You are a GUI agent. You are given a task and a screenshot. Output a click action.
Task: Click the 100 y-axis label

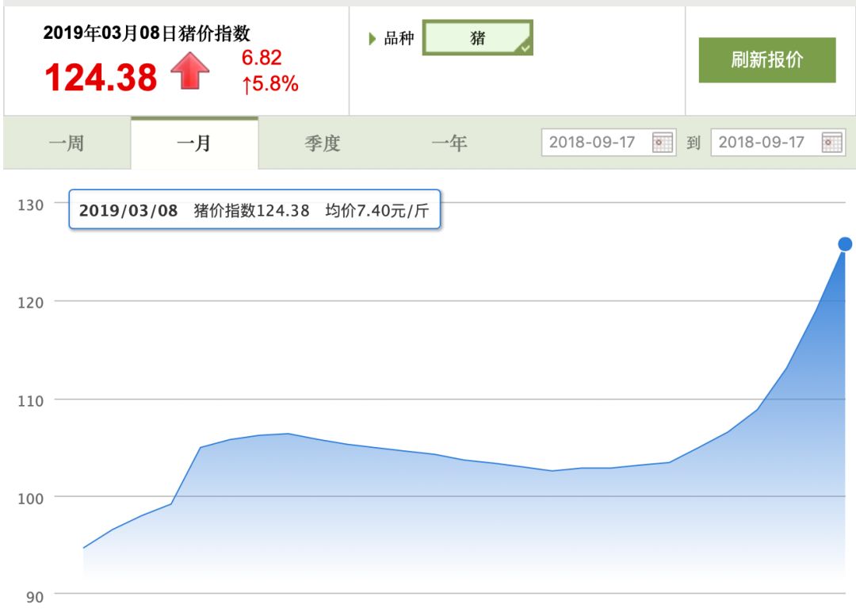(x=31, y=499)
